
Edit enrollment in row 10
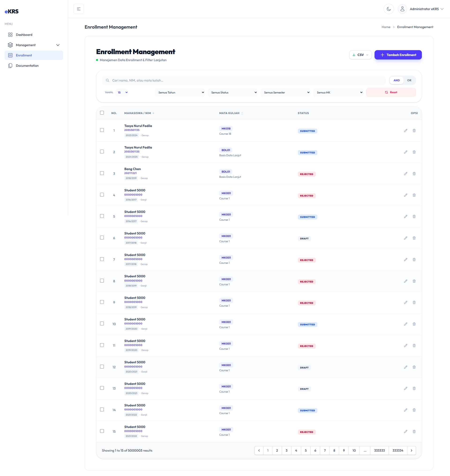coord(405,324)
